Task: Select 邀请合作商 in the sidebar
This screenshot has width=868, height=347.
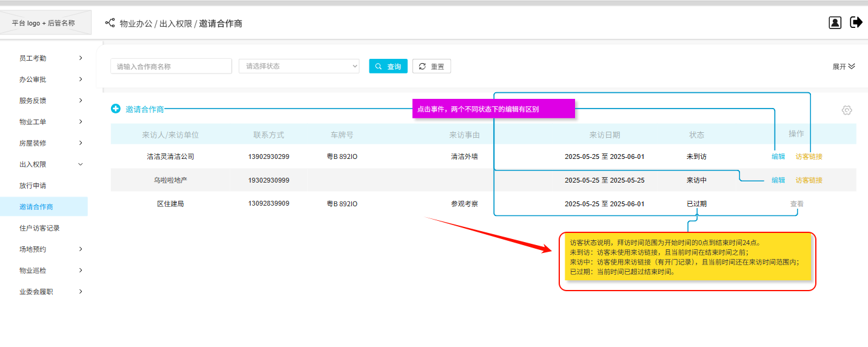Action: pyautogui.click(x=36, y=207)
